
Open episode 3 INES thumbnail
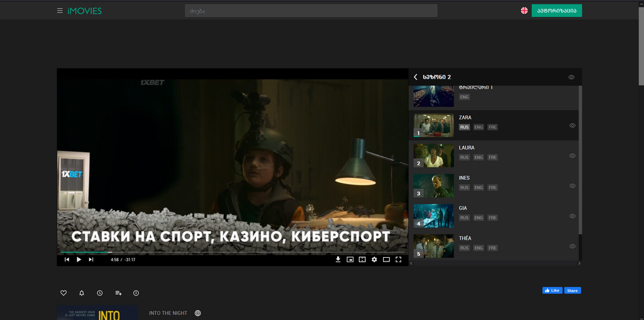point(433,185)
